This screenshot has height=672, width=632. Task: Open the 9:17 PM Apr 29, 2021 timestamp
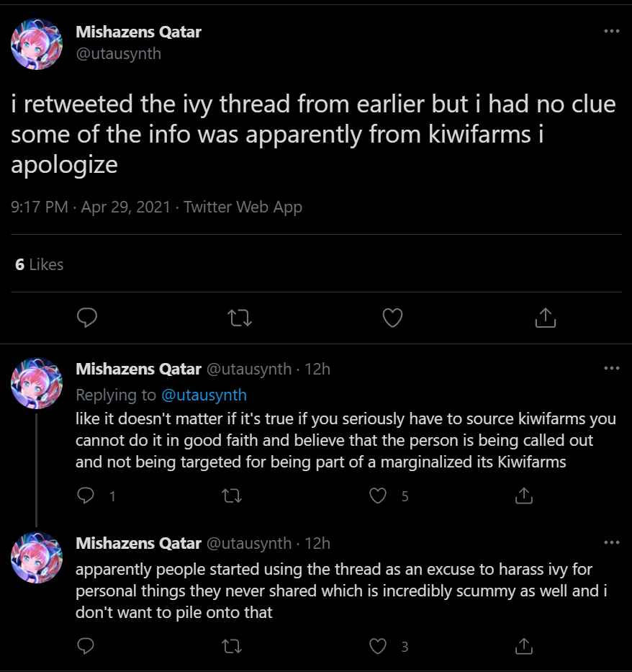point(91,207)
